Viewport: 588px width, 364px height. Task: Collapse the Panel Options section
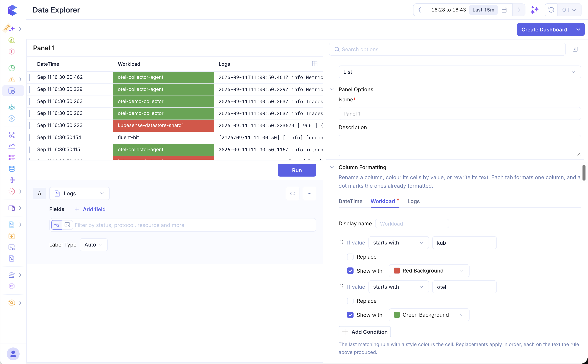coord(332,89)
